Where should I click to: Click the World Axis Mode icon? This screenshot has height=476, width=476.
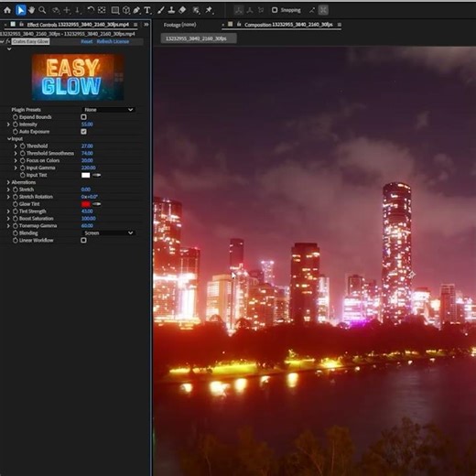(x=250, y=10)
